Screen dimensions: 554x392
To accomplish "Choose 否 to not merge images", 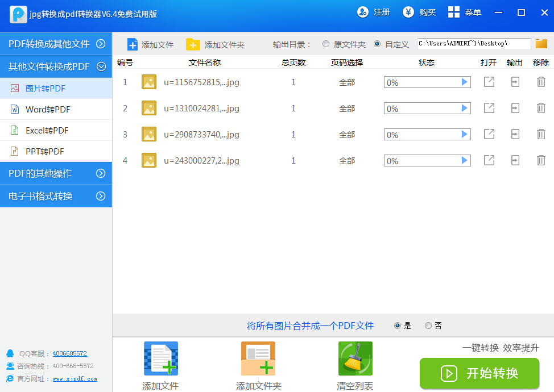I will (428, 326).
